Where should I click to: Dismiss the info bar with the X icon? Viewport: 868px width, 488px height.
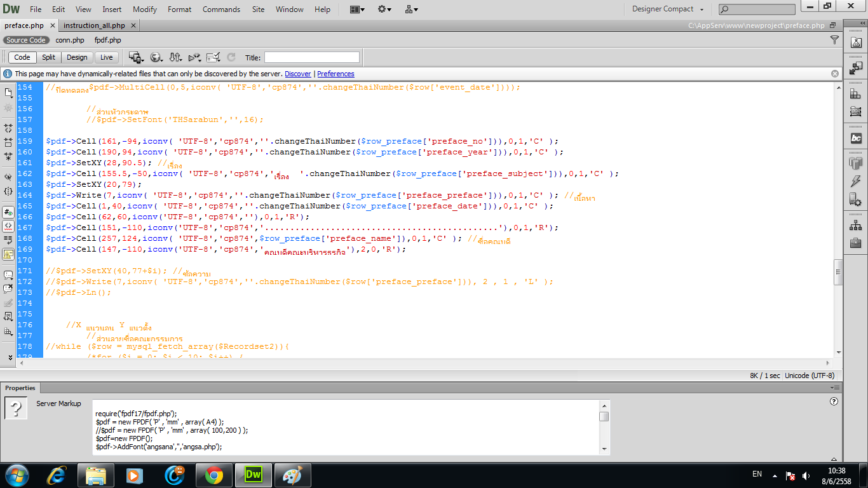click(x=835, y=74)
